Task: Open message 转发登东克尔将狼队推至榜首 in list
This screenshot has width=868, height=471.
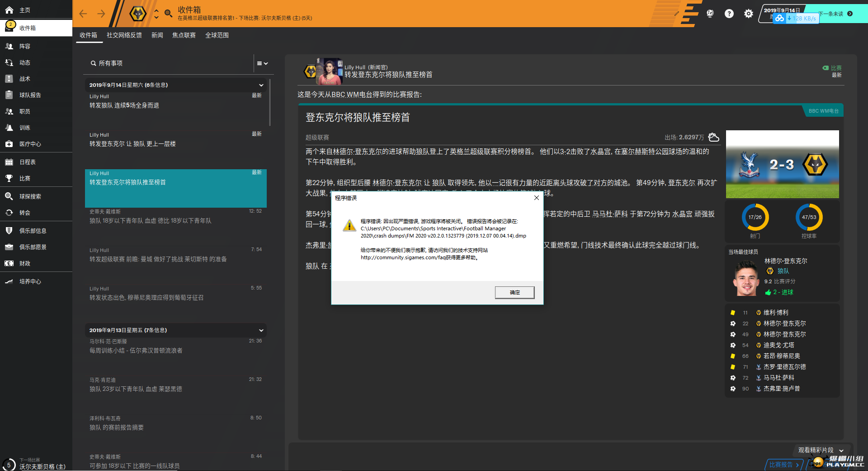Action: coord(175,188)
